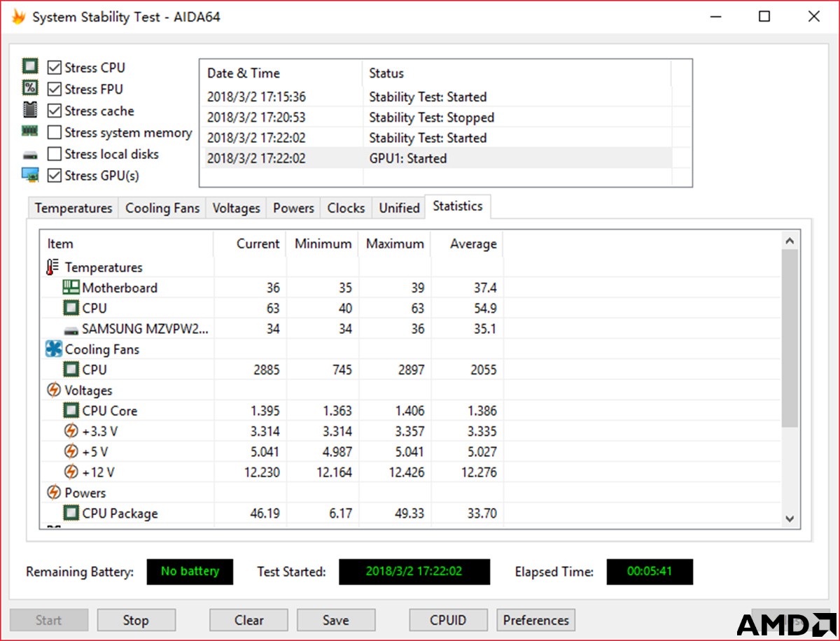This screenshot has width=840, height=641.
Task: Click the Current column header
Action: coord(250,244)
